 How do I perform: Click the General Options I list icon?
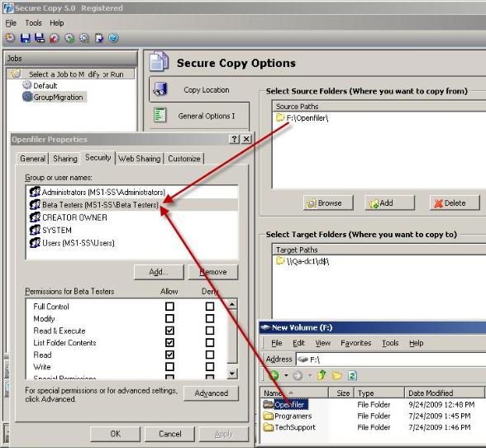(x=160, y=116)
